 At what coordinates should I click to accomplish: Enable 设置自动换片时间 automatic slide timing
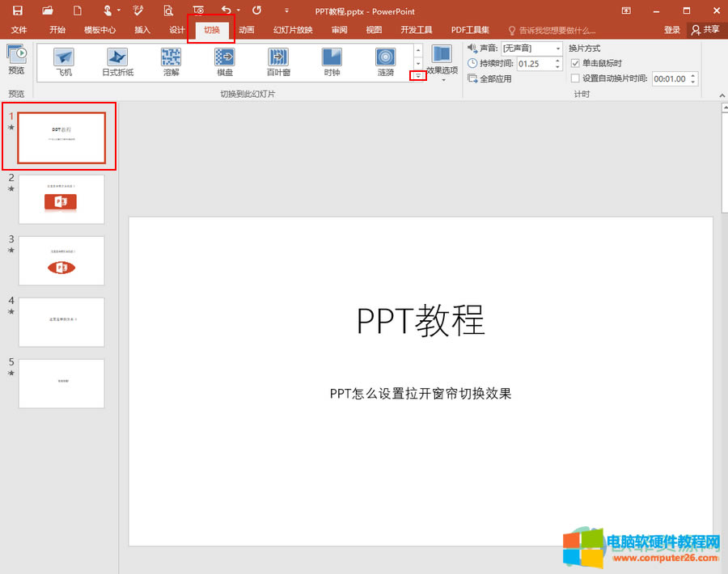pos(575,78)
